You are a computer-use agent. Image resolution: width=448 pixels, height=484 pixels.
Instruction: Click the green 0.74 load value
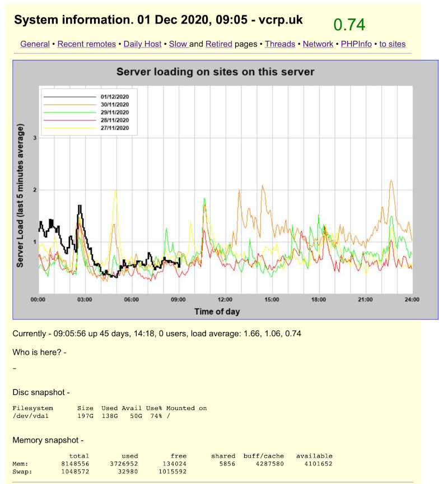click(349, 25)
